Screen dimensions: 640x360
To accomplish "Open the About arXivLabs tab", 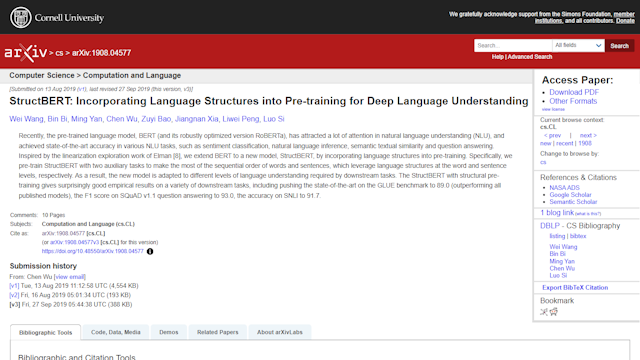I will coord(280,332).
